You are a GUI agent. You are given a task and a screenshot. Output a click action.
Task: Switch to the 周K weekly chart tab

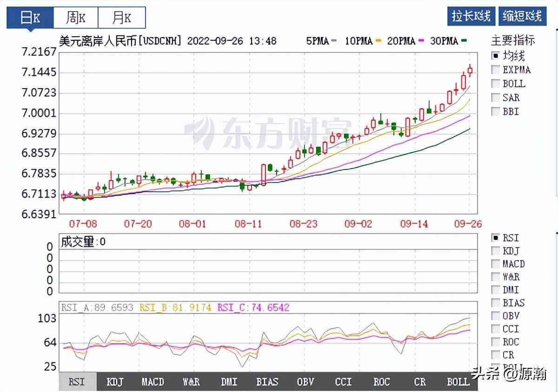pyautogui.click(x=76, y=18)
